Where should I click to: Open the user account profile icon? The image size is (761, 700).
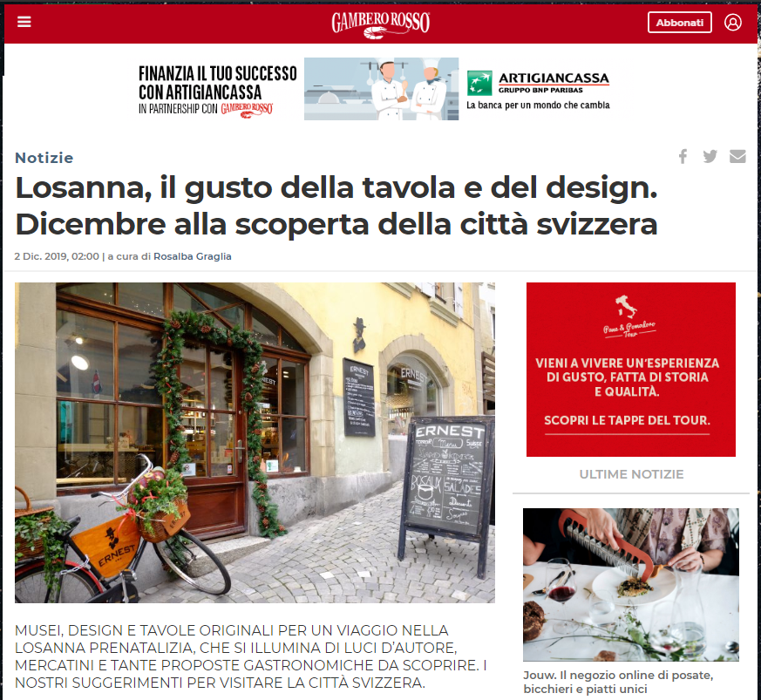click(733, 23)
